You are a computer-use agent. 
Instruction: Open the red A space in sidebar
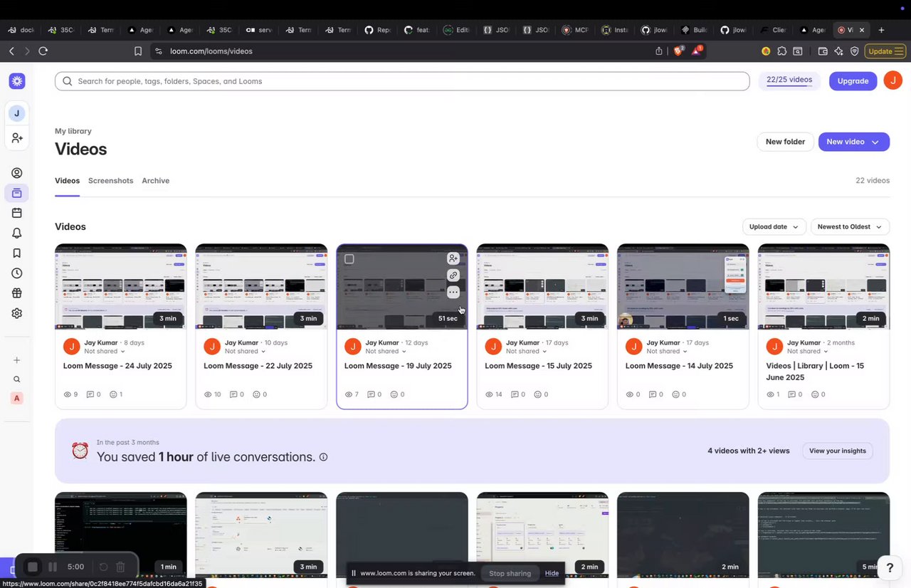point(17,399)
